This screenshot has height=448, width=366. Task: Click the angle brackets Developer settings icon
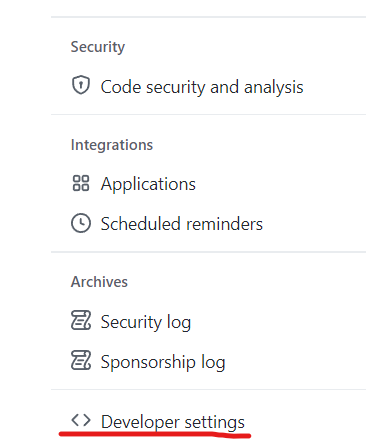[81, 420]
